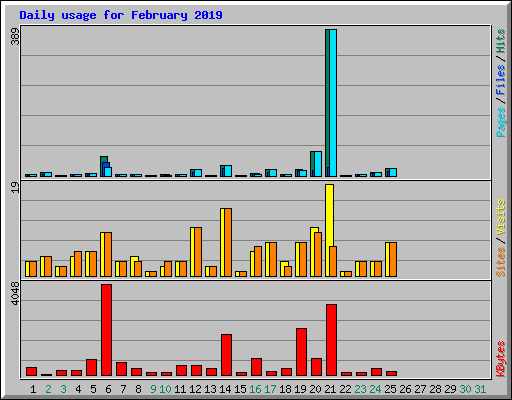Select the tall hits bar for day 21
Screen dimensions: 512x400
(x=327, y=103)
